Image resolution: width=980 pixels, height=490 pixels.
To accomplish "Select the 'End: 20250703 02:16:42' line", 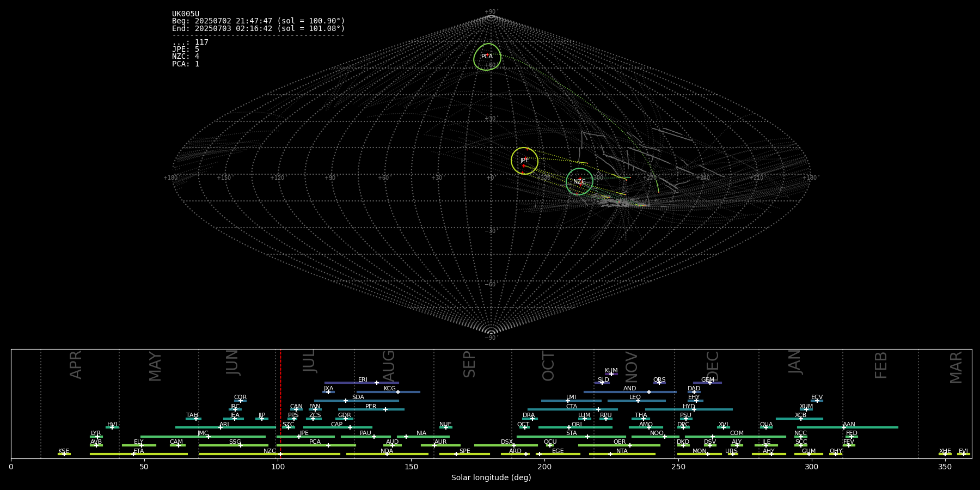I will [x=259, y=28].
